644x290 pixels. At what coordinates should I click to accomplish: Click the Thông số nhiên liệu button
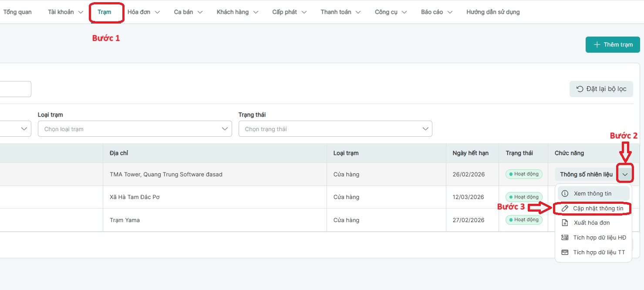586,175
